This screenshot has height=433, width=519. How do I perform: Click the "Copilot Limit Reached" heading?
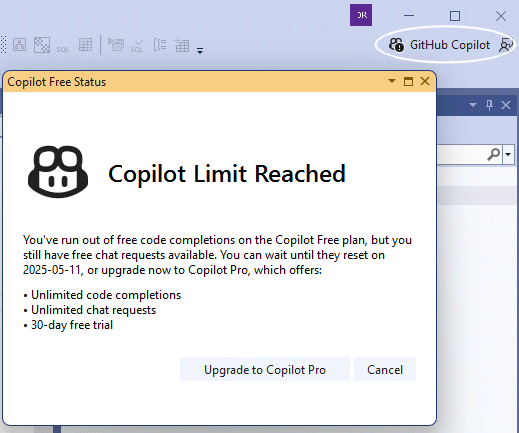(x=227, y=174)
